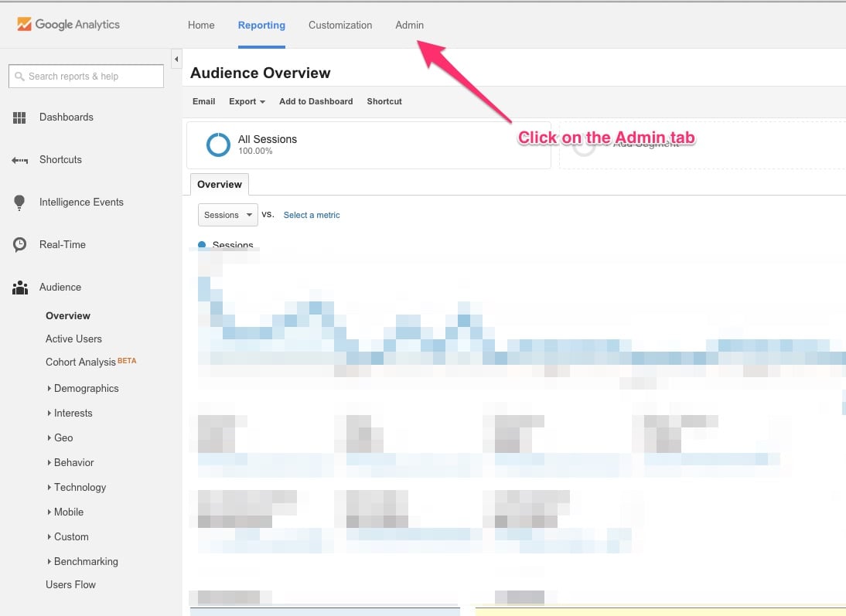The width and height of the screenshot is (846, 616).
Task: Open the Export dropdown menu
Action: click(x=247, y=101)
